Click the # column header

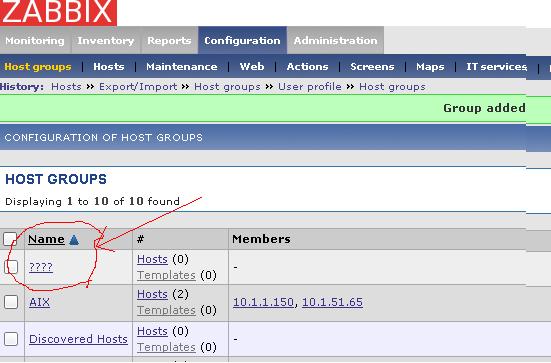(140, 239)
